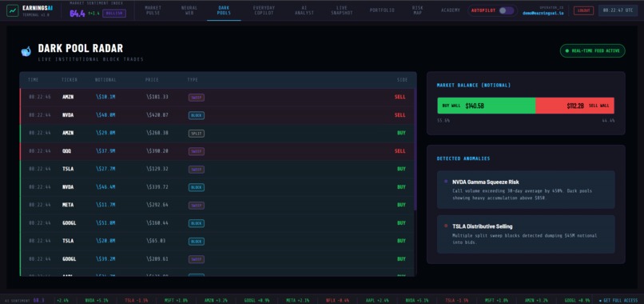
Task: Click BUY in the META row
Action: pos(401,205)
